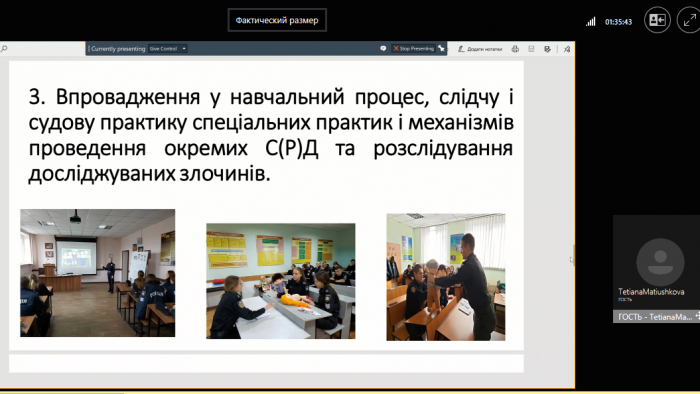Click the 'Фактический размер' actual size button
The height and width of the screenshot is (394, 700).
point(277,20)
